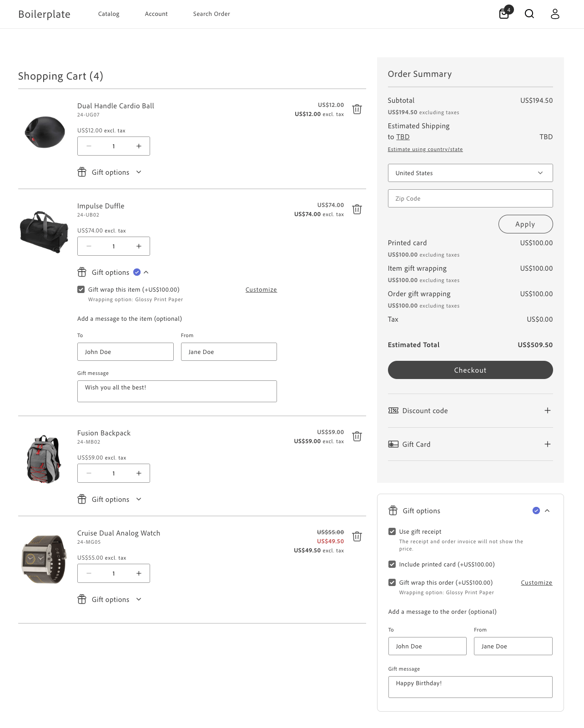Open the United States country dropdown
The image size is (584, 728).
tap(470, 173)
